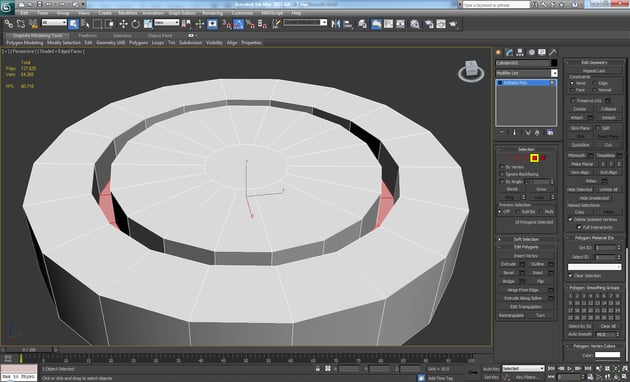The height and width of the screenshot is (382, 630).
Task: Toggle the Delete Isolated Vertices checkbox
Action: tap(570, 220)
